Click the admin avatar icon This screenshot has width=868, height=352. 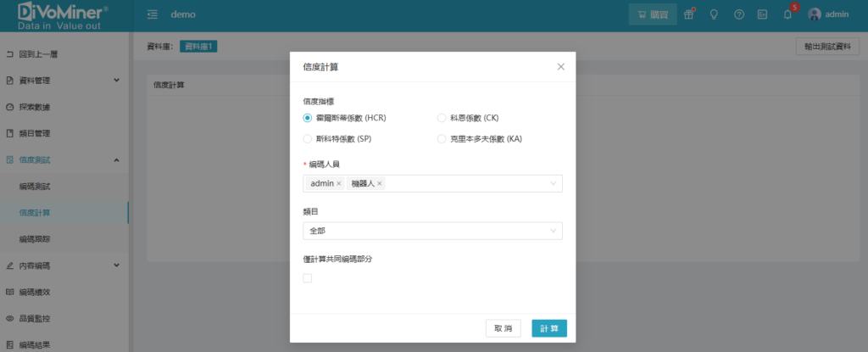(815, 14)
